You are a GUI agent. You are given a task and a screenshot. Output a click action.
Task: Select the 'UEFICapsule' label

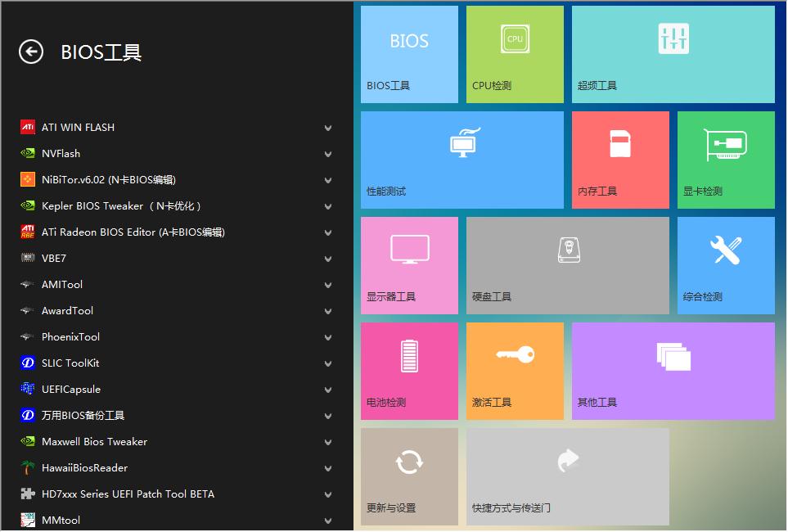71,390
